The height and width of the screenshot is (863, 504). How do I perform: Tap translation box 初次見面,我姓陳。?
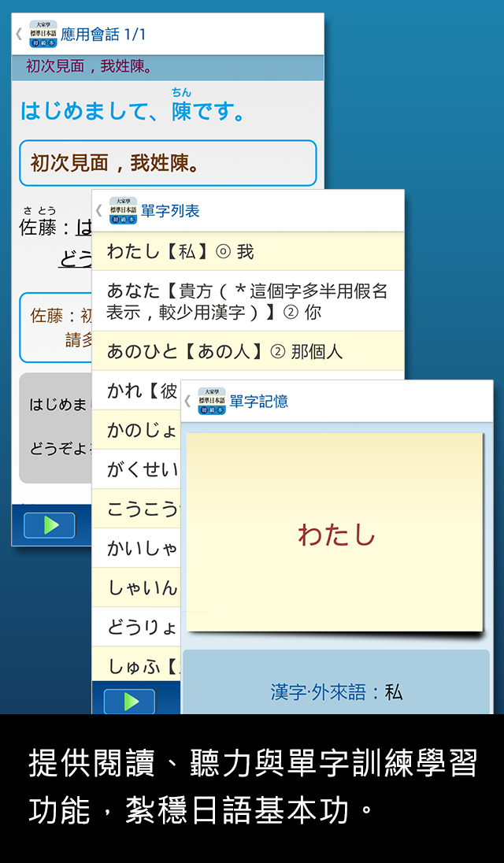(x=168, y=163)
